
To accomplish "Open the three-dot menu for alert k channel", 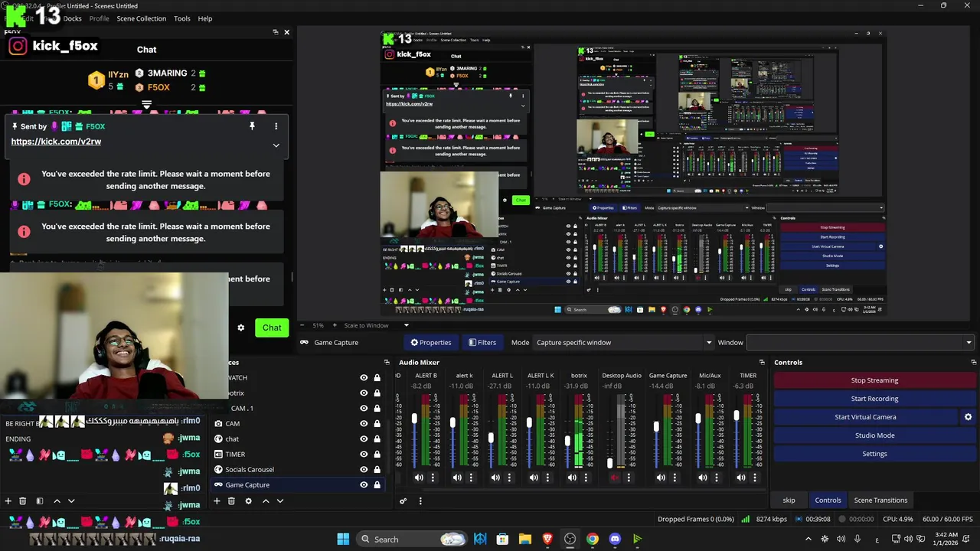I will pos(471,478).
